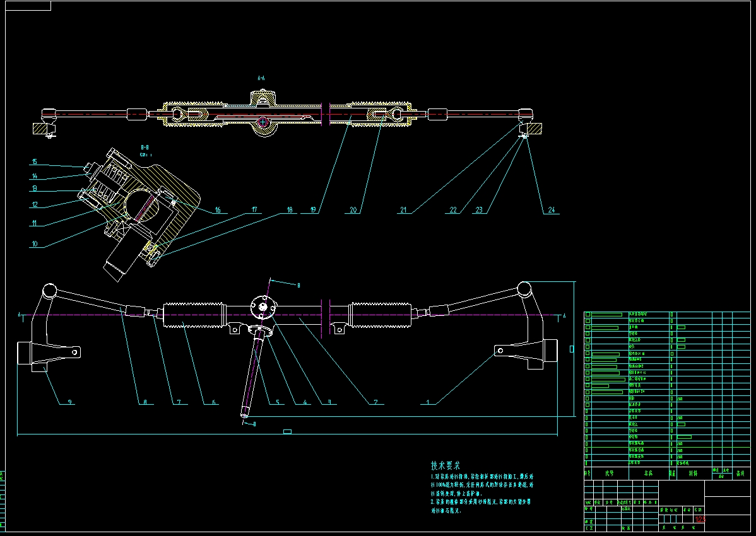
Task: Click the 代号 column header
Action: click(610, 474)
